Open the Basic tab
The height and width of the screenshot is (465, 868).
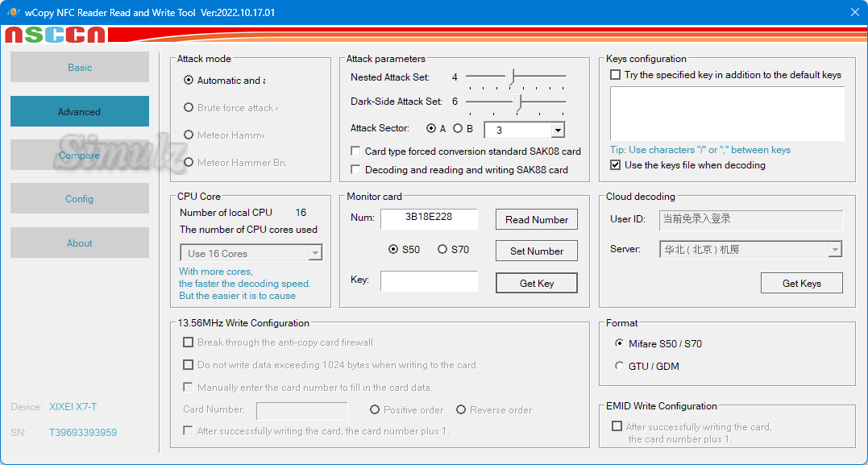(80, 67)
